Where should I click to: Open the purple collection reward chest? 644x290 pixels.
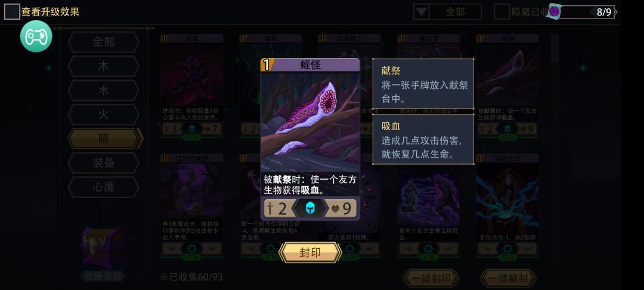(x=103, y=248)
